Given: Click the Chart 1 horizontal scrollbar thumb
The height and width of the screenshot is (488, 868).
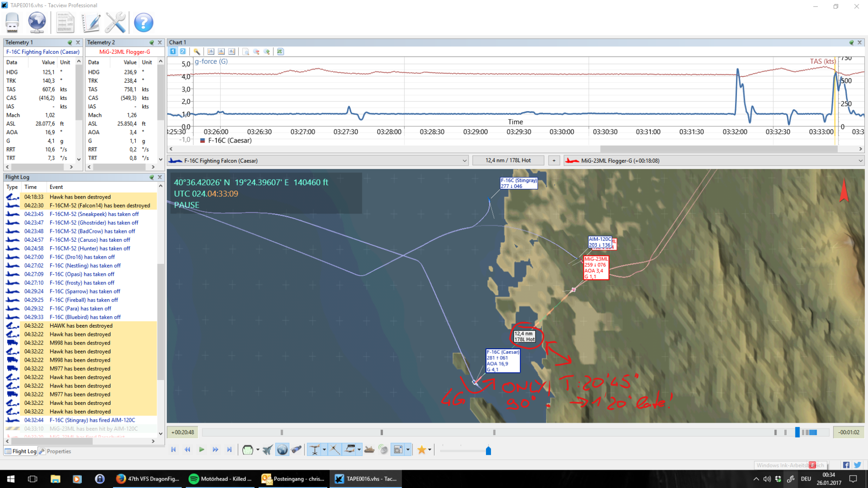Looking at the screenshot, I should (x=718, y=149).
